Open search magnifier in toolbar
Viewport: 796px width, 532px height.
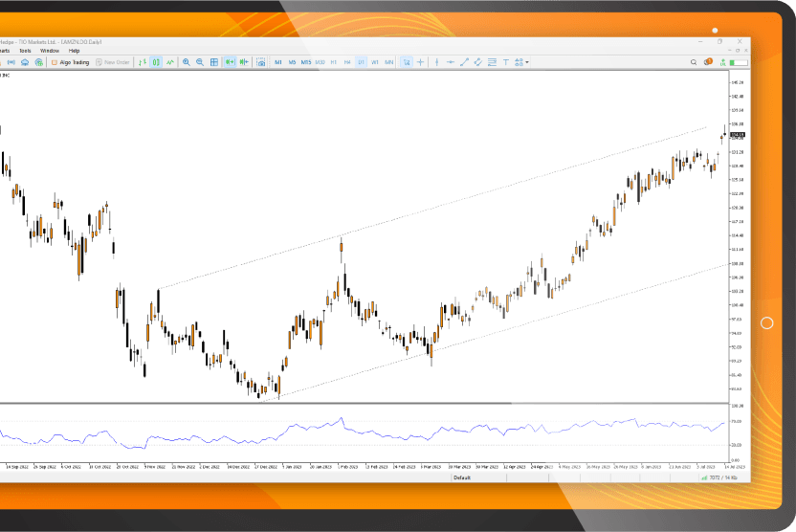[694, 62]
